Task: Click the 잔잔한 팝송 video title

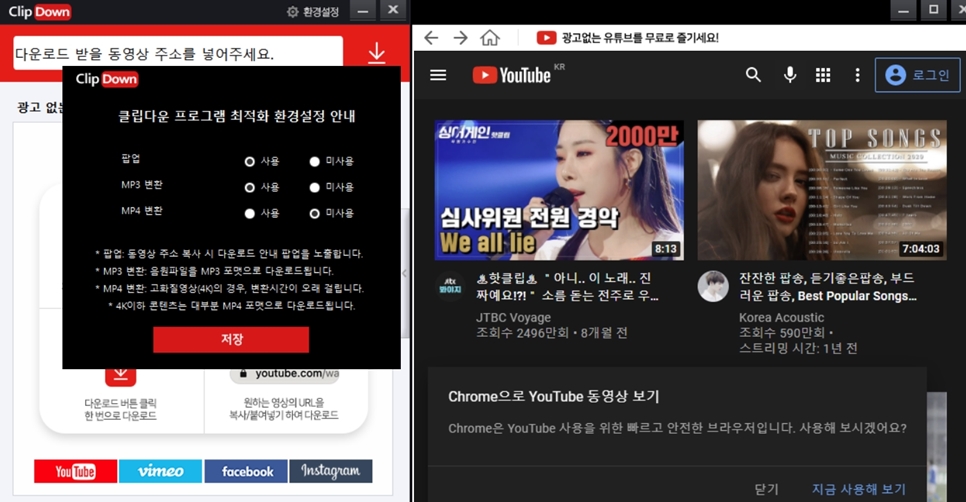Action: [828, 287]
